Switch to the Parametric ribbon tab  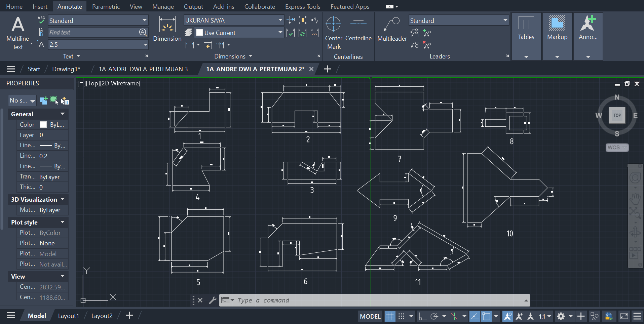106,6
